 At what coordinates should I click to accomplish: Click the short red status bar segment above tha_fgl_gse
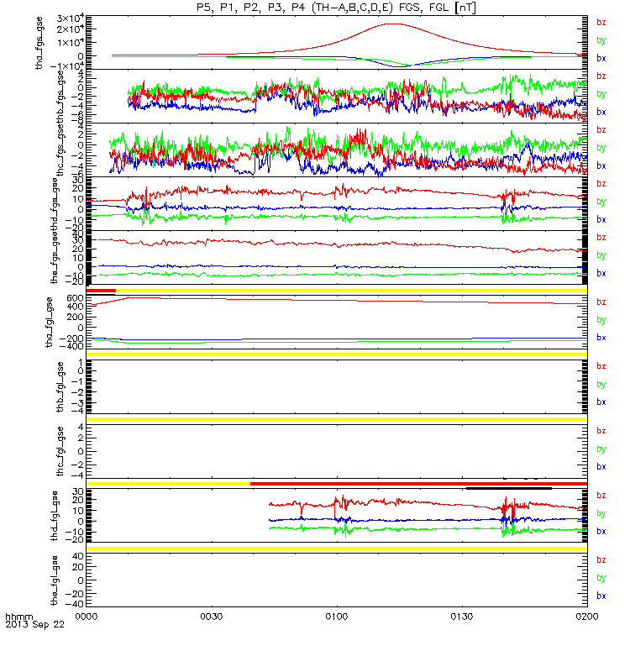(101, 291)
